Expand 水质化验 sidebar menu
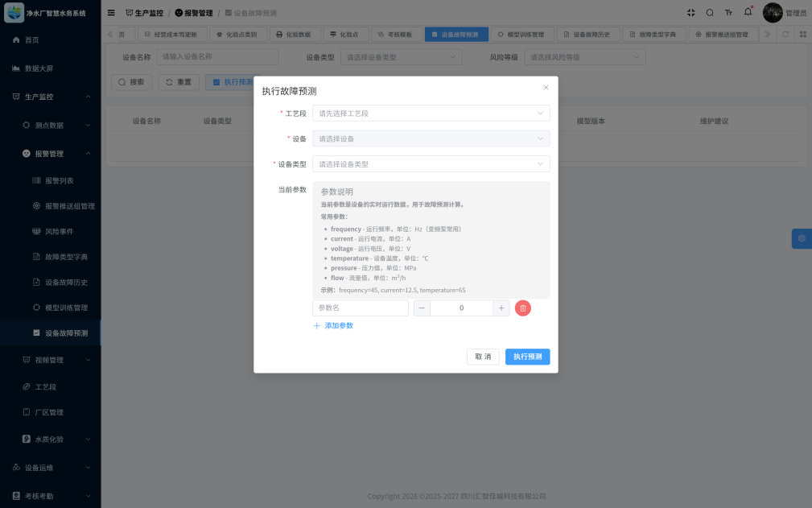Image resolution: width=812 pixels, height=508 pixels. pos(50,439)
